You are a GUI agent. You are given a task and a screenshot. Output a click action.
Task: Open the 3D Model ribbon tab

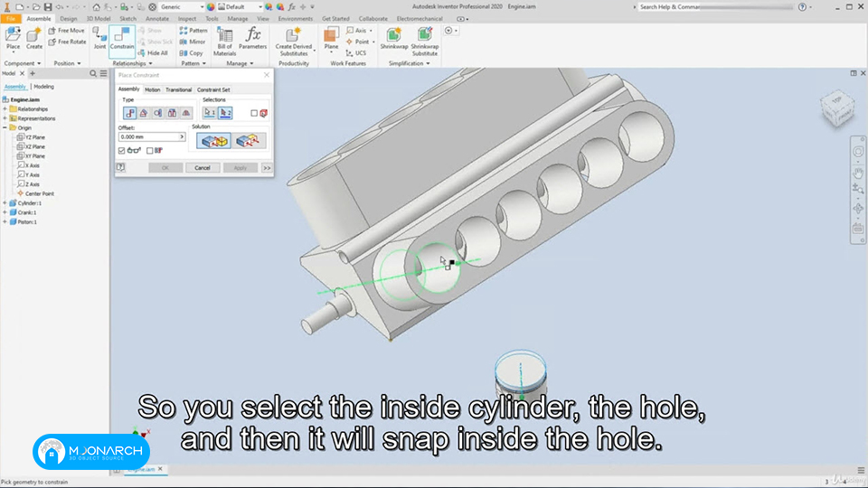(99, 19)
